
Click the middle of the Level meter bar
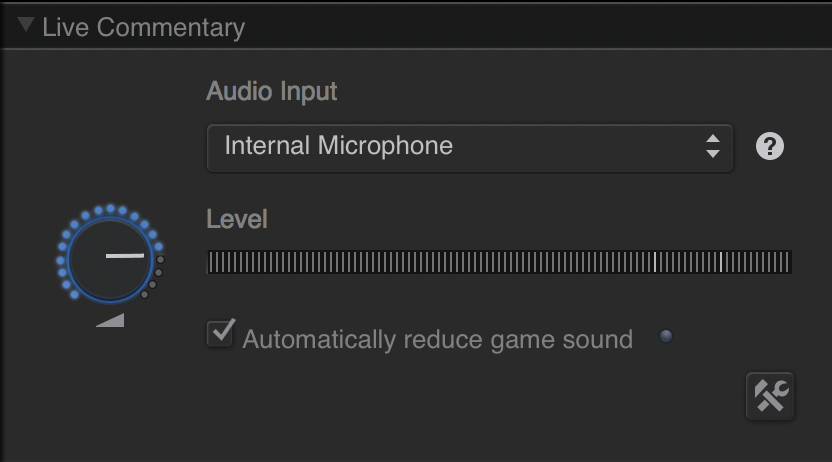(499, 262)
